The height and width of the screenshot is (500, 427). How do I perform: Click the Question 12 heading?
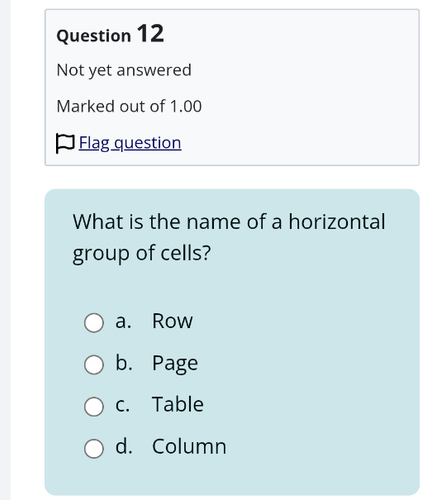[110, 34]
